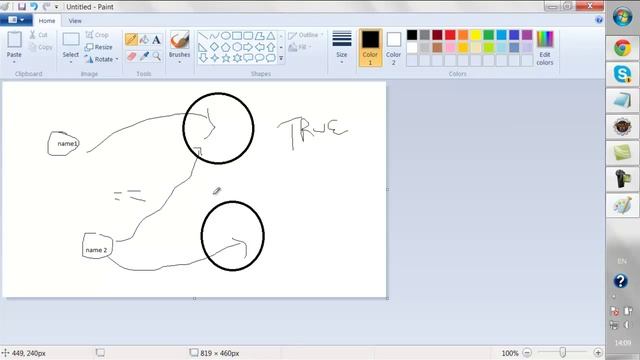640x360 pixels.
Task: Pick the Curve shape
Action: (214, 36)
